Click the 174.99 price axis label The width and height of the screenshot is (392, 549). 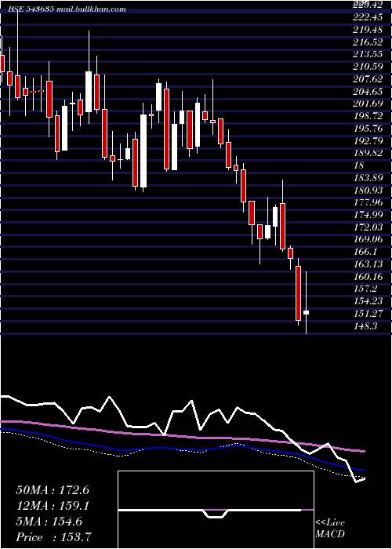(x=368, y=215)
